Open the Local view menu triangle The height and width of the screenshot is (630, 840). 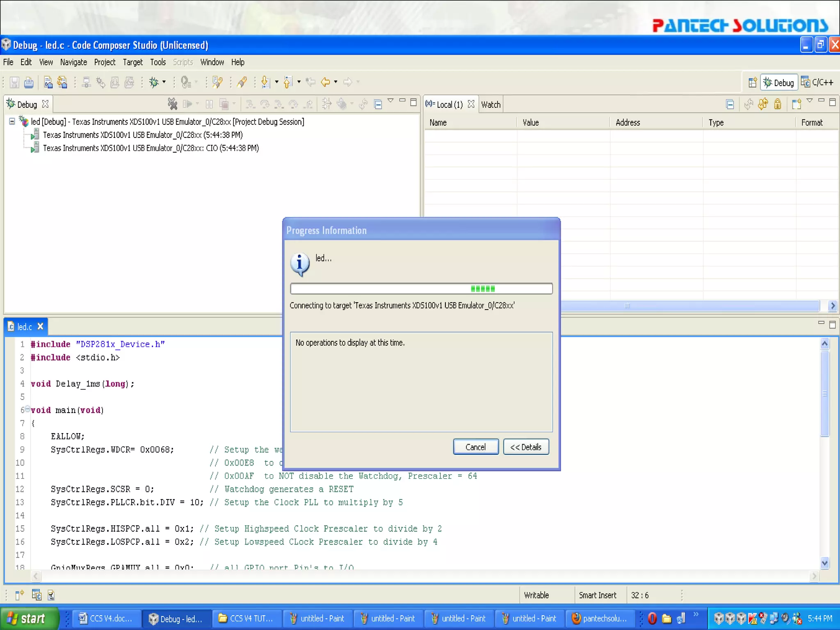[x=810, y=101]
